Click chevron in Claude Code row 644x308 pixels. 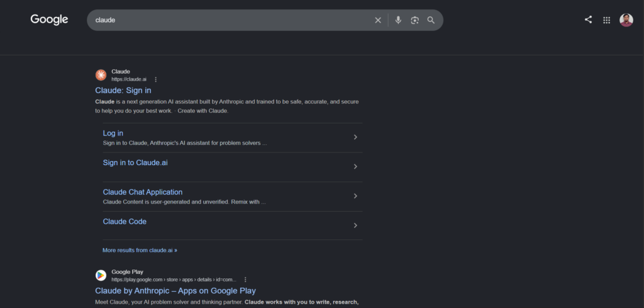[x=355, y=225]
